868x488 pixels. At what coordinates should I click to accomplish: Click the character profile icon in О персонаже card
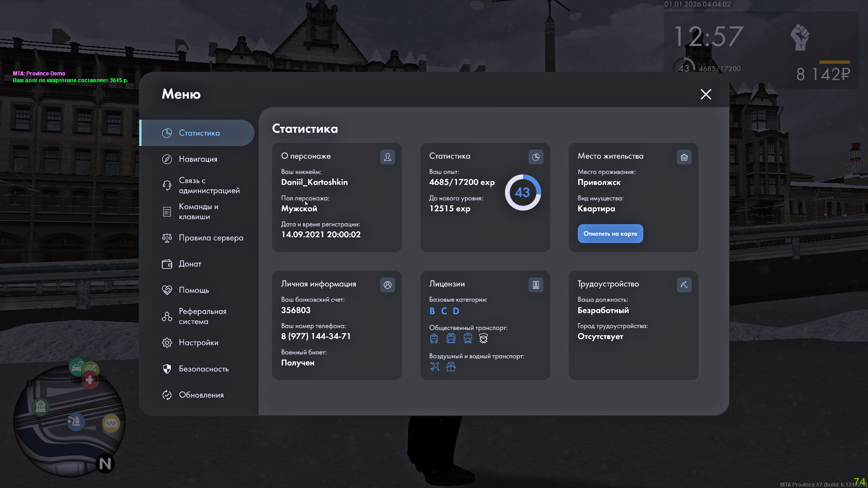coord(387,157)
